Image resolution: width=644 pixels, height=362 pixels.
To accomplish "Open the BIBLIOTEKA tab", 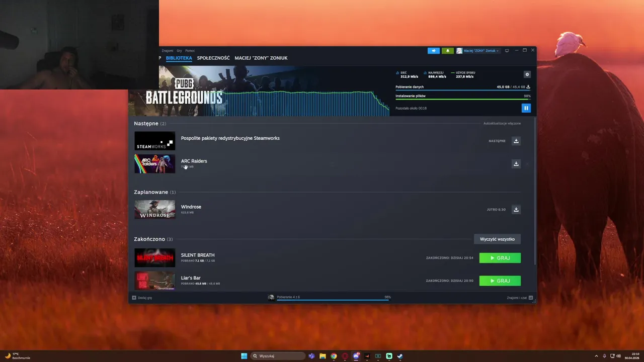I will 179,58.
